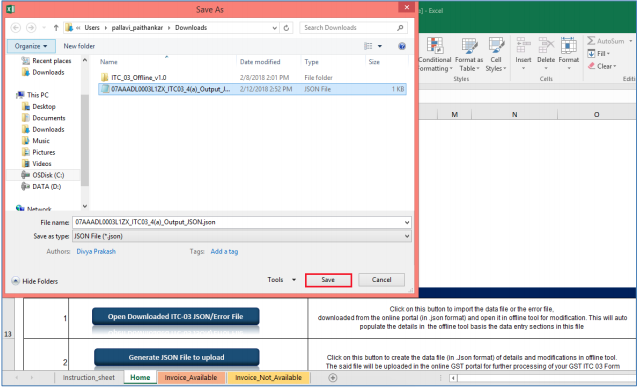Open the Tools dropdown
This screenshot has height=388, width=638.
point(282,280)
